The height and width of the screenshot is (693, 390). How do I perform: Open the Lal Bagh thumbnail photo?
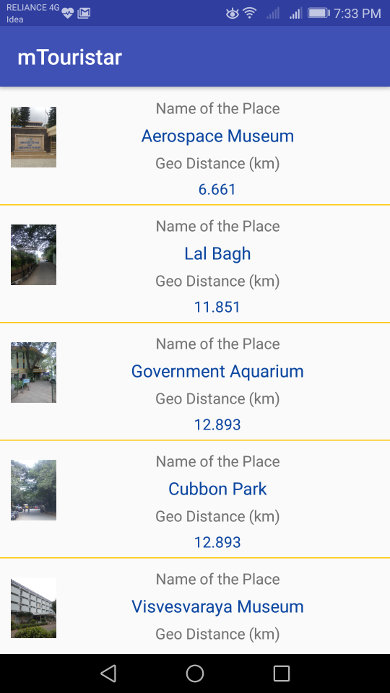point(34,255)
